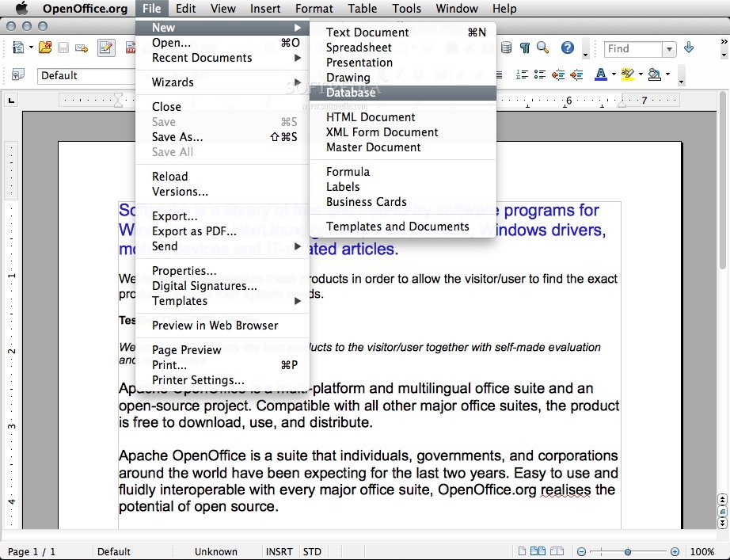Choose Templates and Documents entry
This screenshot has width=730, height=560.
coord(403,227)
